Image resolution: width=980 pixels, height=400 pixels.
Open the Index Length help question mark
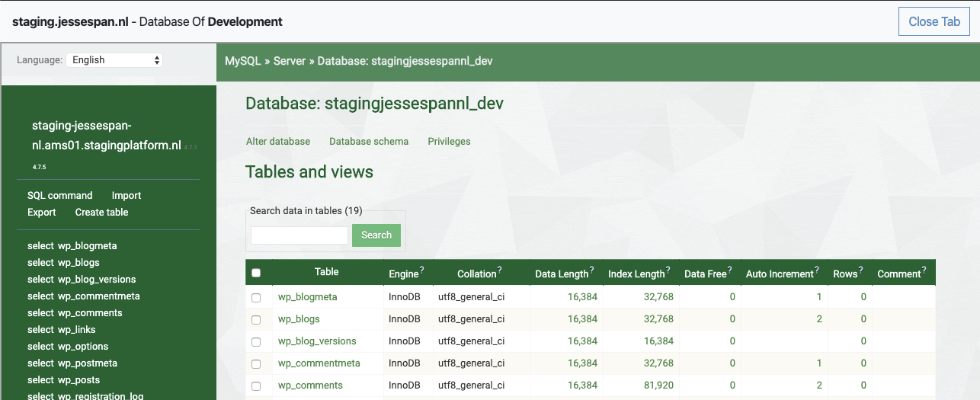pos(668,270)
